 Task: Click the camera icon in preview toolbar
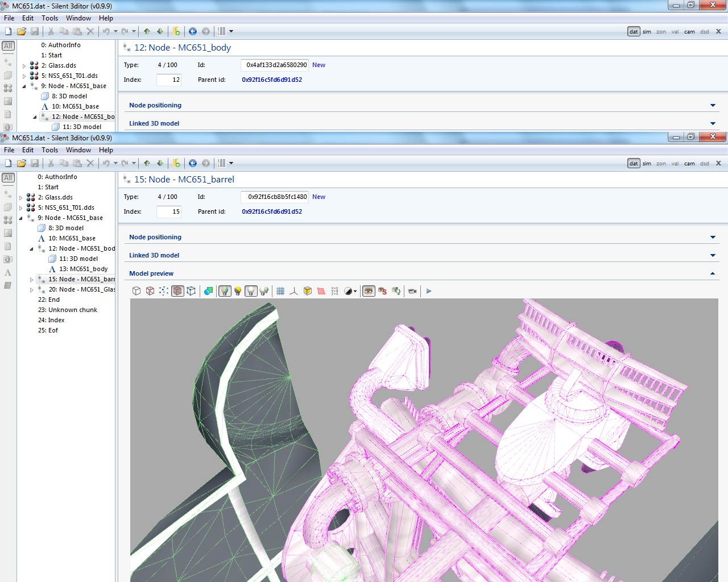412,291
